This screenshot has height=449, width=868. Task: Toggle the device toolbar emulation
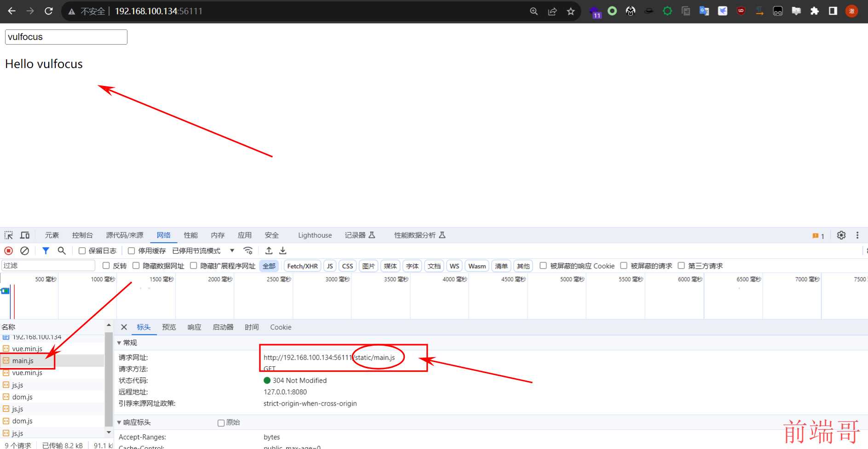tap(25, 235)
